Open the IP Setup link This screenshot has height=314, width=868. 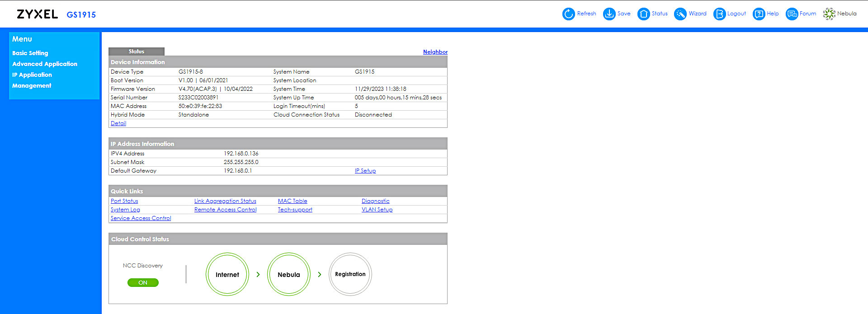365,171
